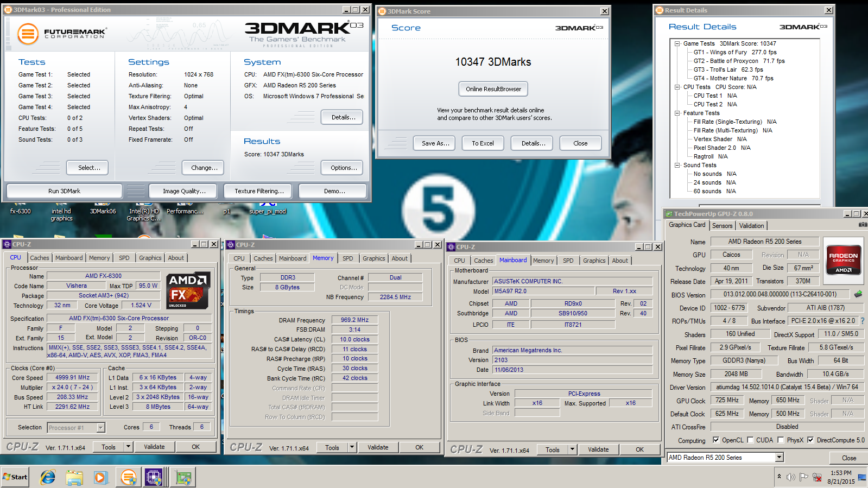Switch to CPU-Z purple chip taskbar icon
Screen dimensions: 868x488
coord(154,478)
